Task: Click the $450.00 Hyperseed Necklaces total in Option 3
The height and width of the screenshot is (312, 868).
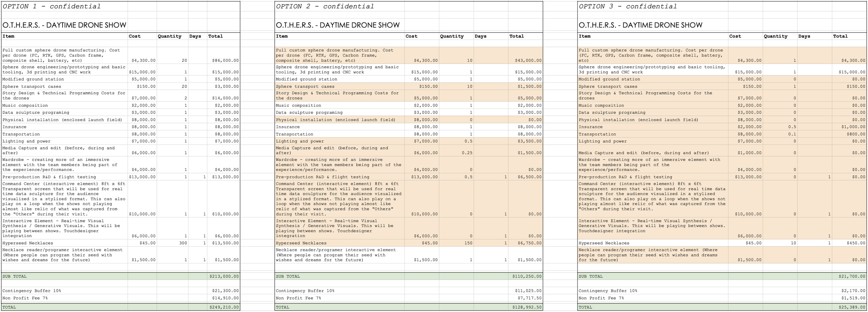Action: [856, 243]
